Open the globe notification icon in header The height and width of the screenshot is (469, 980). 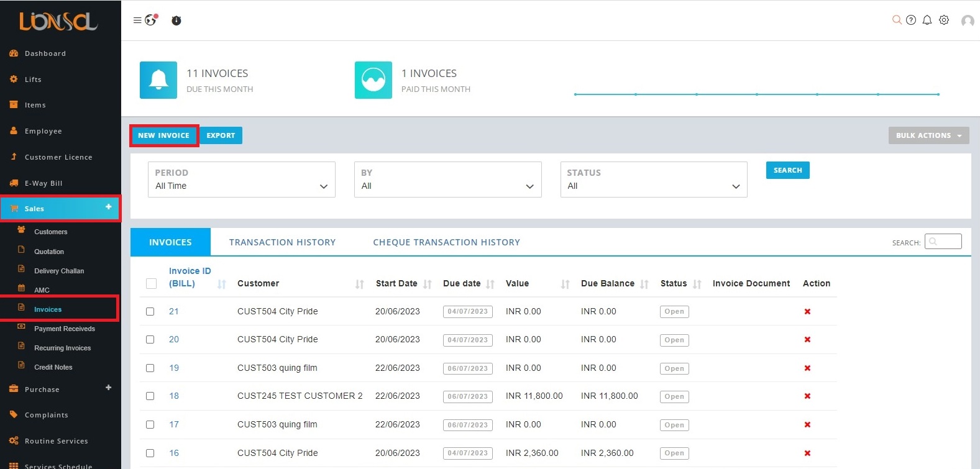point(151,20)
